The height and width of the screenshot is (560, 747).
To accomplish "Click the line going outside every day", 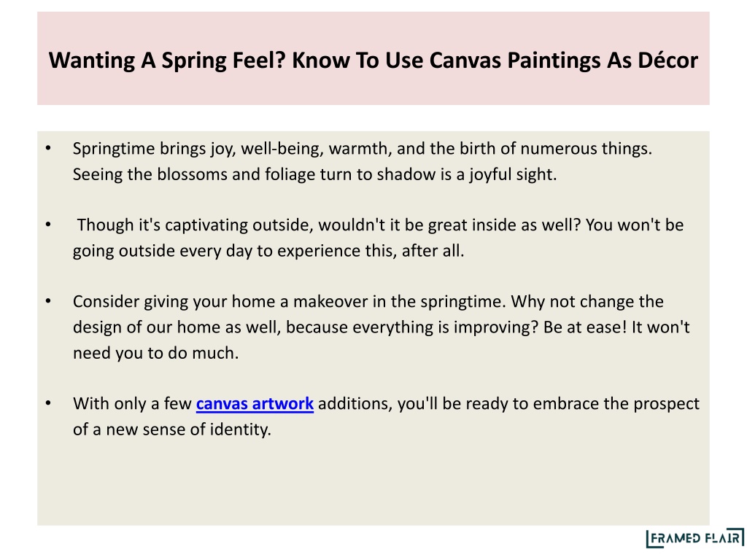I will pyautogui.click(x=268, y=251).
